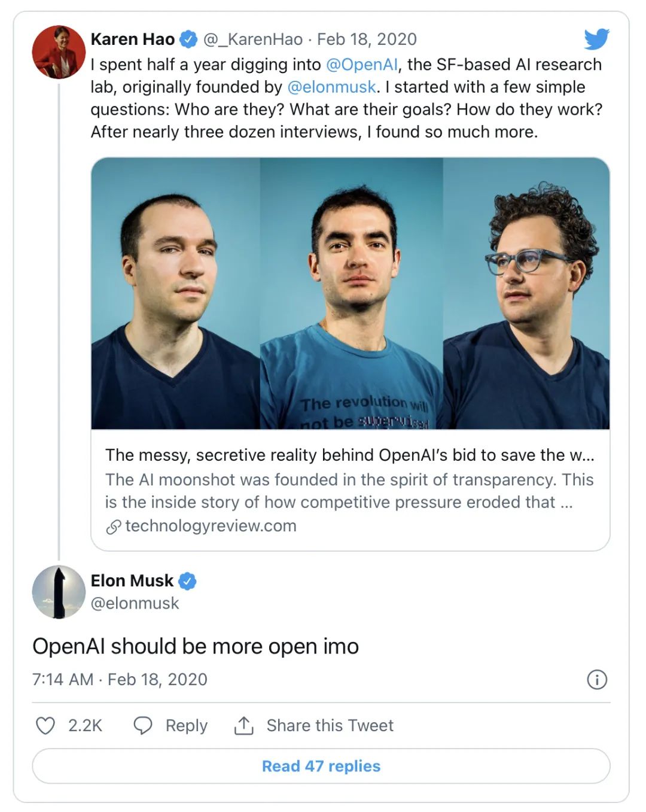Click the article headline about OpenAI
Viewport: 646px width, 812px height.
click(350, 455)
